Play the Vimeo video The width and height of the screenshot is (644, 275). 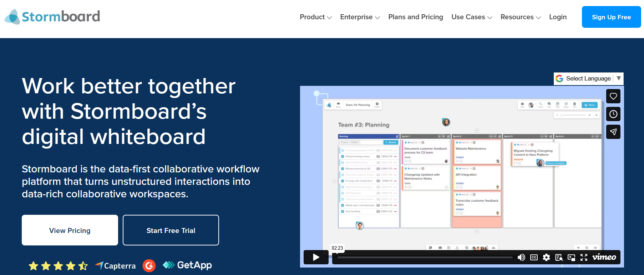(x=316, y=257)
